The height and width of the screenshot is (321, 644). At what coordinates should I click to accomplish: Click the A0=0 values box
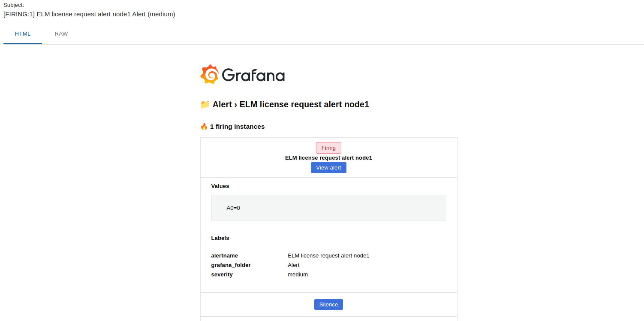328,208
